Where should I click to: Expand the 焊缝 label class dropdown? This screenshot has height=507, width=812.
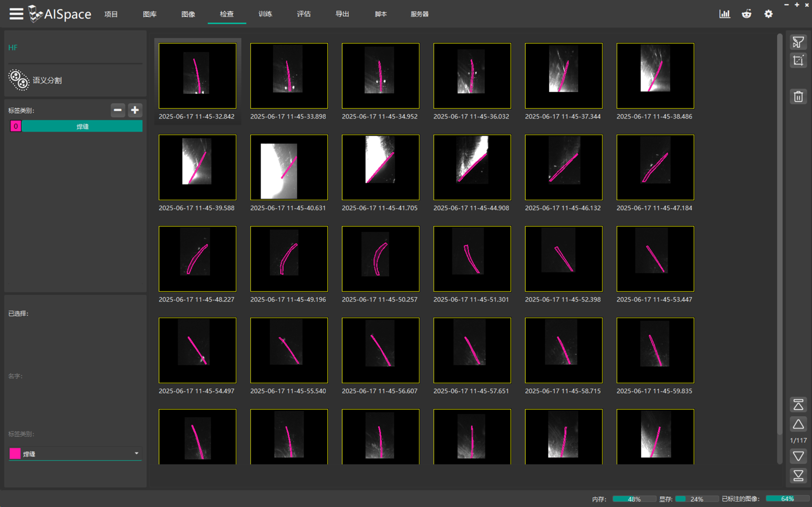tap(136, 454)
